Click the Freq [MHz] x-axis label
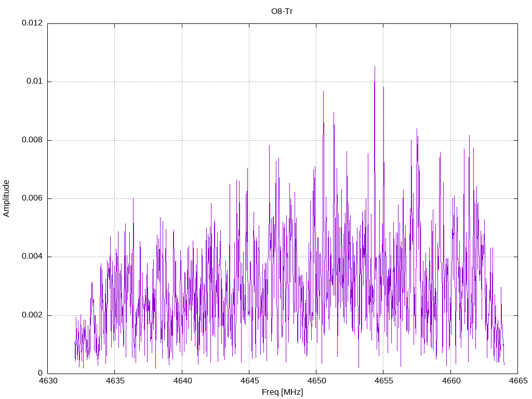Screen dimensions: 532x399 click(x=282, y=392)
